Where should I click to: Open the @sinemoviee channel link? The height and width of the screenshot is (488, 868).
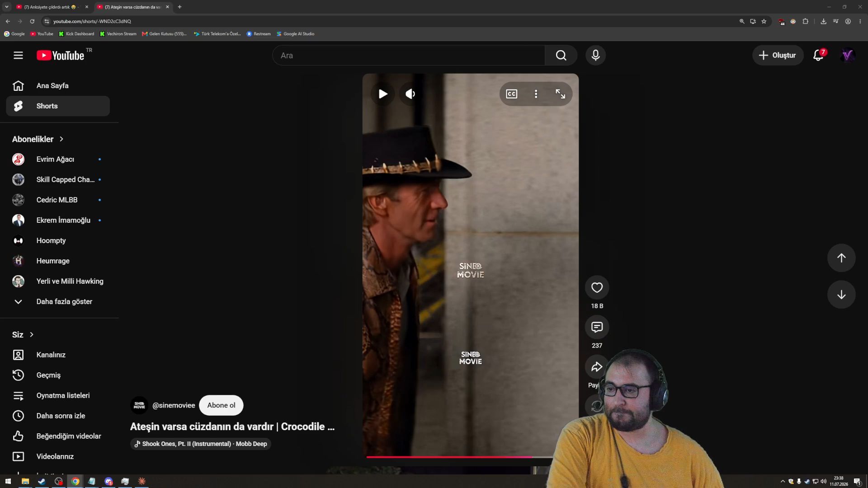click(174, 405)
